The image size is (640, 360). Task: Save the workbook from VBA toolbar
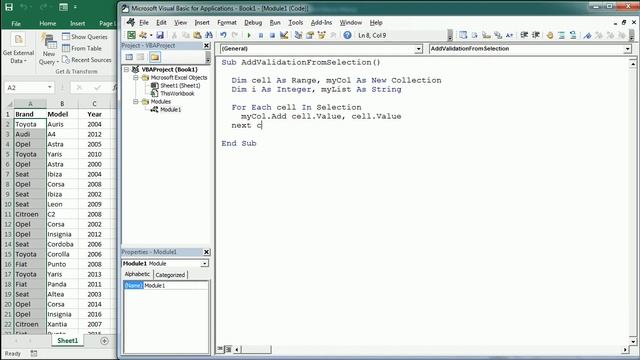point(160,36)
